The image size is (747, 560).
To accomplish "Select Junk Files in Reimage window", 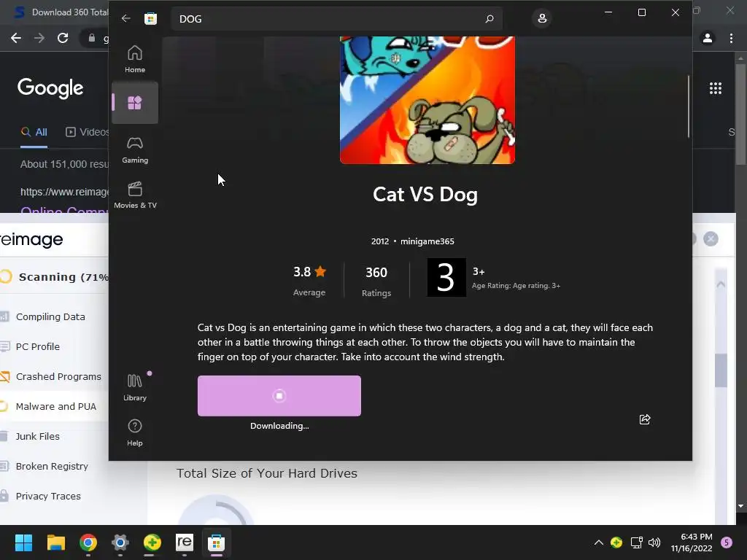I will point(38,436).
